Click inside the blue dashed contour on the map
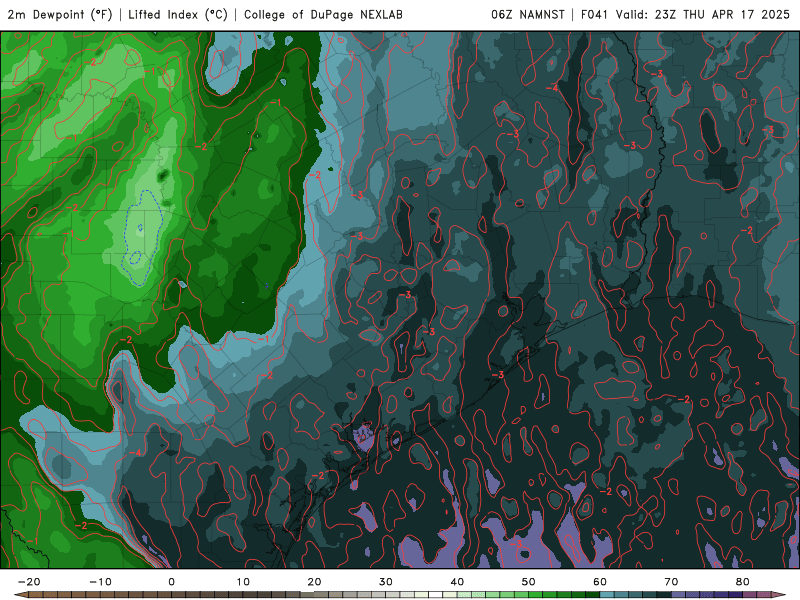The width and height of the screenshot is (800, 600). pyautogui.click(x=144, y=236)
